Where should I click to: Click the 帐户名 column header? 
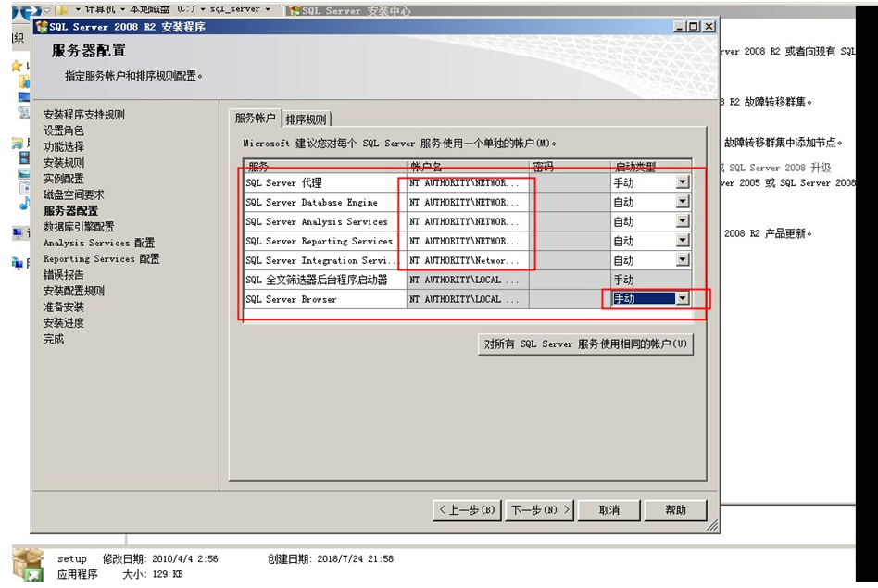tap(468, 167)
